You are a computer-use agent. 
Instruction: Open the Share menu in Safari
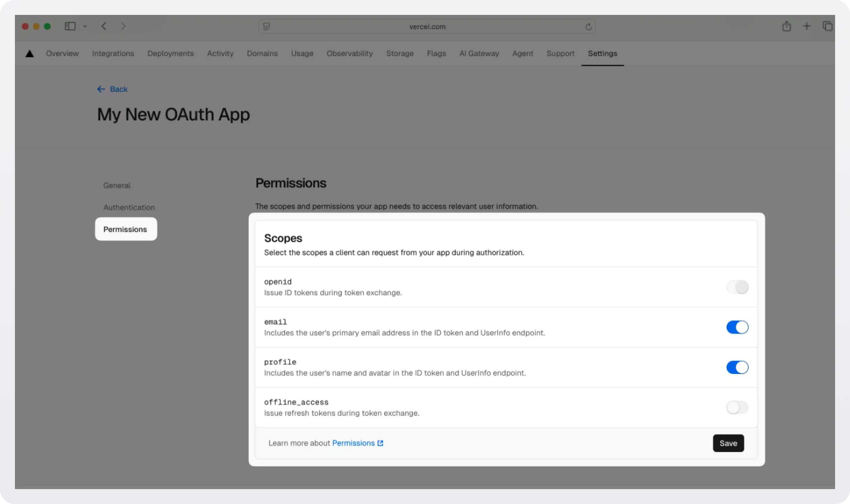pyautogui.click(x=786, y=26)
